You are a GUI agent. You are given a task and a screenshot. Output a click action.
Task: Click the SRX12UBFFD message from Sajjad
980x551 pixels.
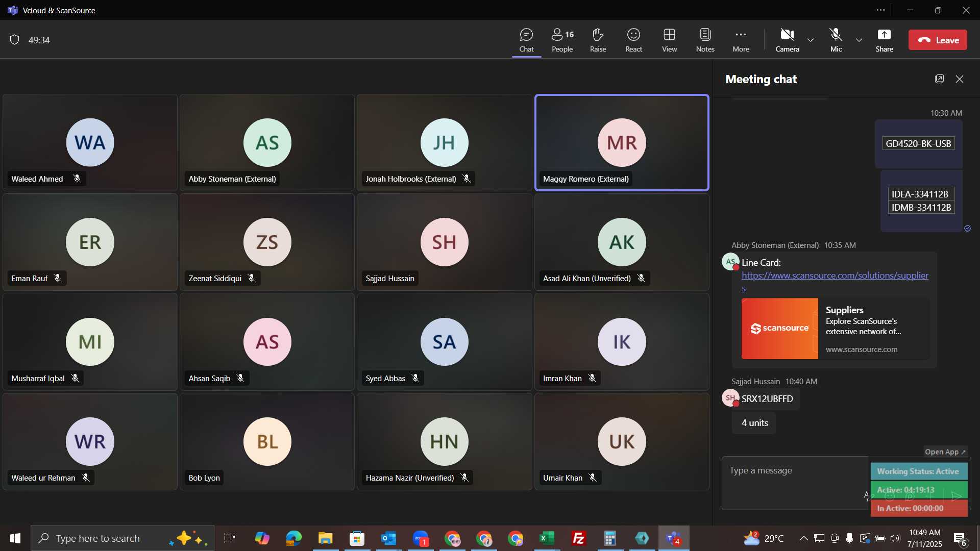[x=767, y=399]
